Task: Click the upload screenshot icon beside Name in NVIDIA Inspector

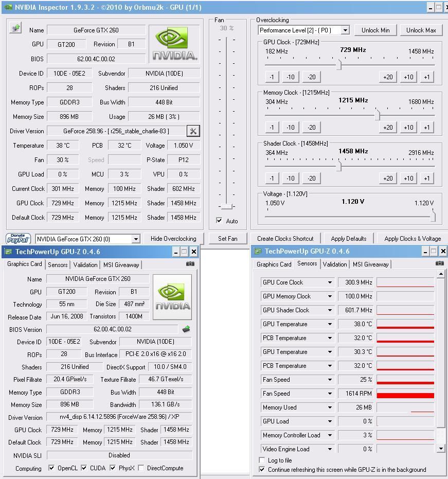Action: click(x=15, y=28)
